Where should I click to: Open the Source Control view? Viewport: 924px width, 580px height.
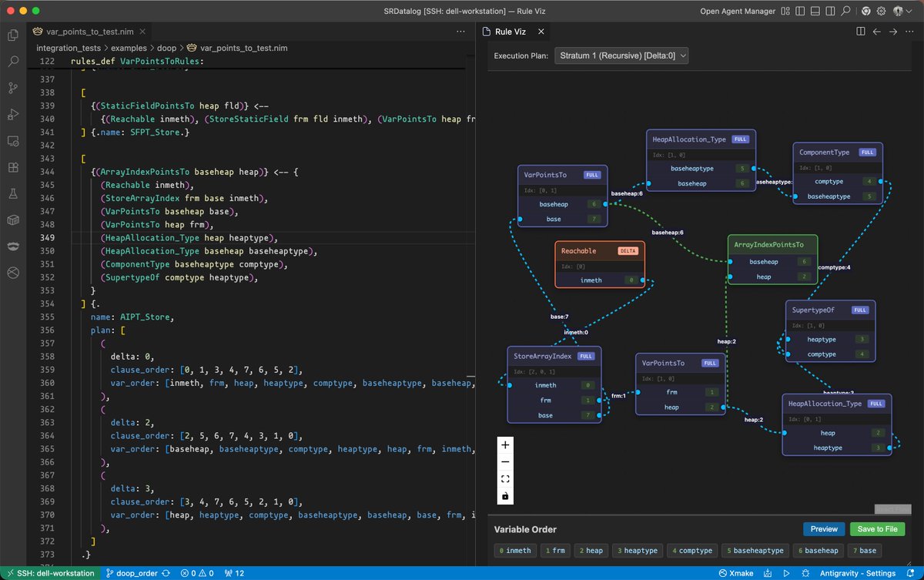(x=12, y=88)
